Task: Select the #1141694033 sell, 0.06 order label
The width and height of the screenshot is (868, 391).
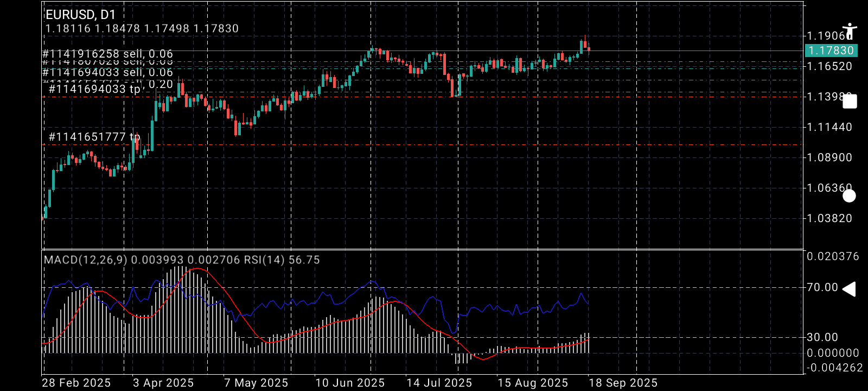Action: [x=107, y=72]
